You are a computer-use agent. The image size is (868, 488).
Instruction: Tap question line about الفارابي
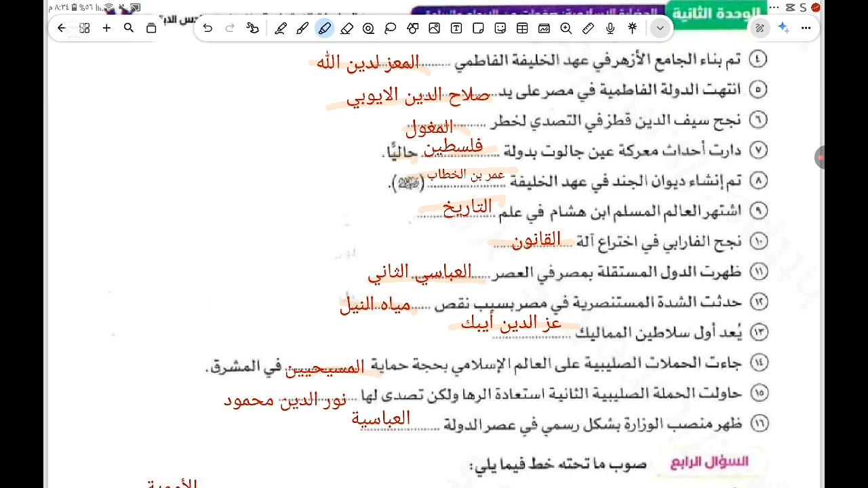658,241
